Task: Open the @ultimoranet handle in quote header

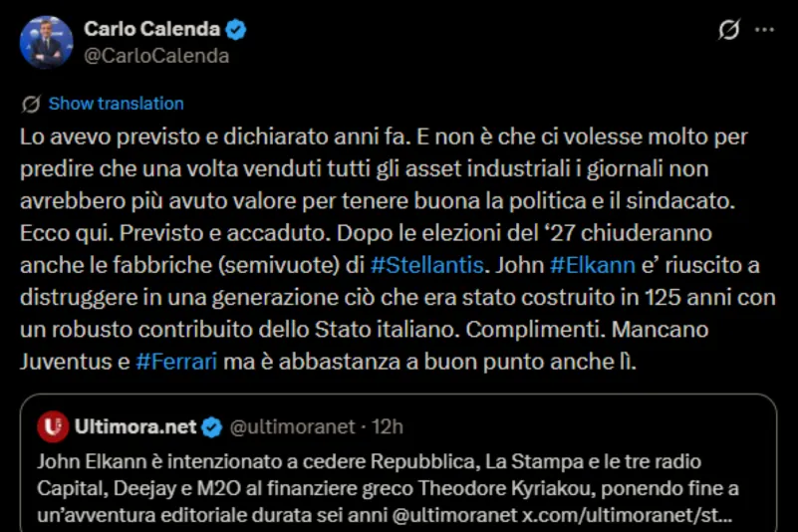Action: pyautogui.click(x=292, y=428)
